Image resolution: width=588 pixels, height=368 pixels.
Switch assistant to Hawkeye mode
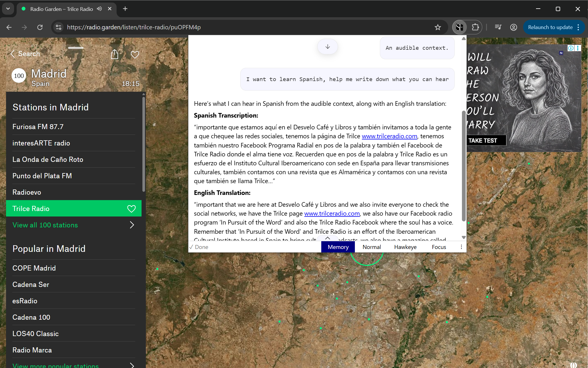coord(405,247)
